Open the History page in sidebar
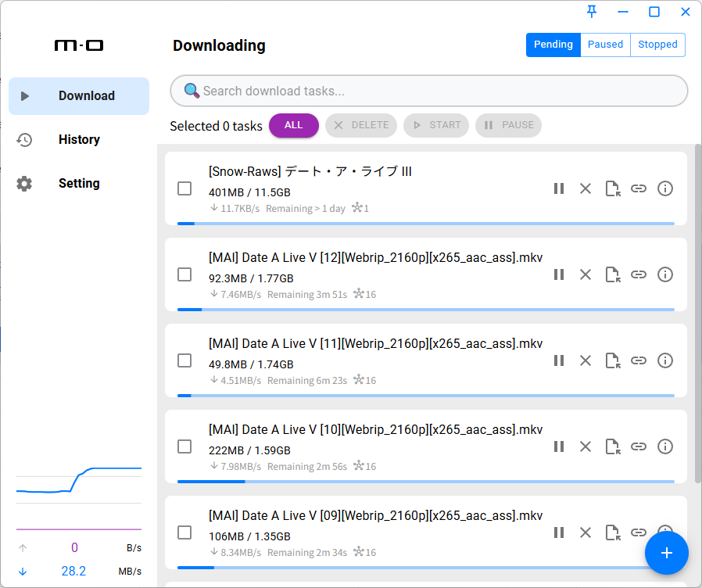The width and height of the screenshot is (702, 588). coord(79,140)
